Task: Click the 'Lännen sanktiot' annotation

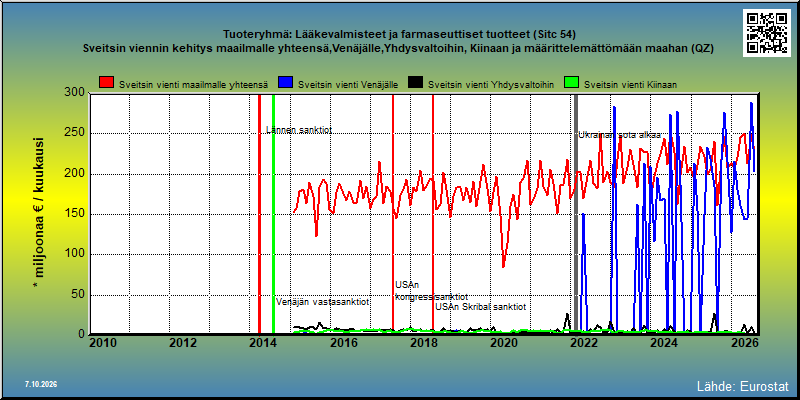Action: [299, 130]
